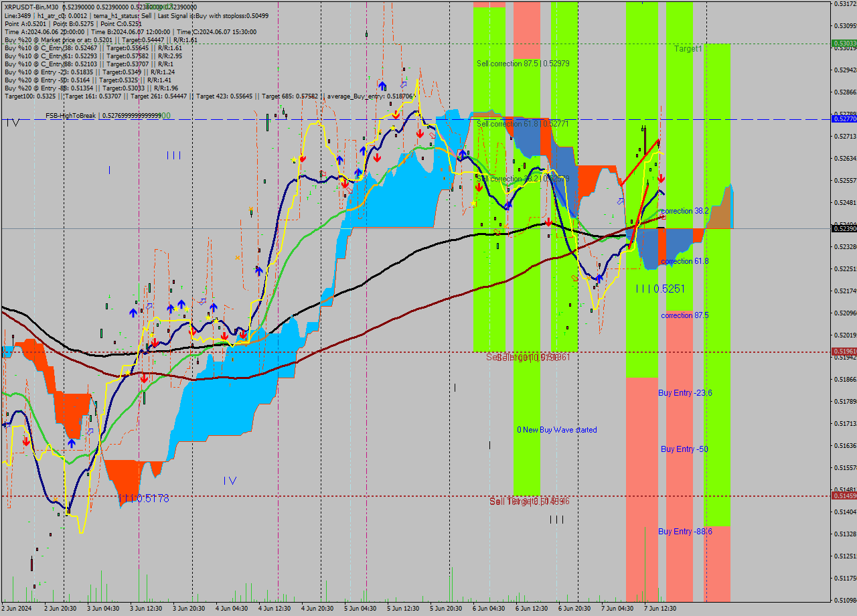
Task: Click the 0.52634 price scale value
Action: click(845, 158)
